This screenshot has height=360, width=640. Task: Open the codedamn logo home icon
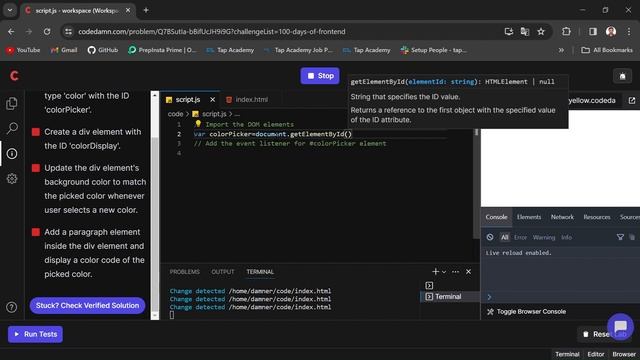click(x=14, y=76)
